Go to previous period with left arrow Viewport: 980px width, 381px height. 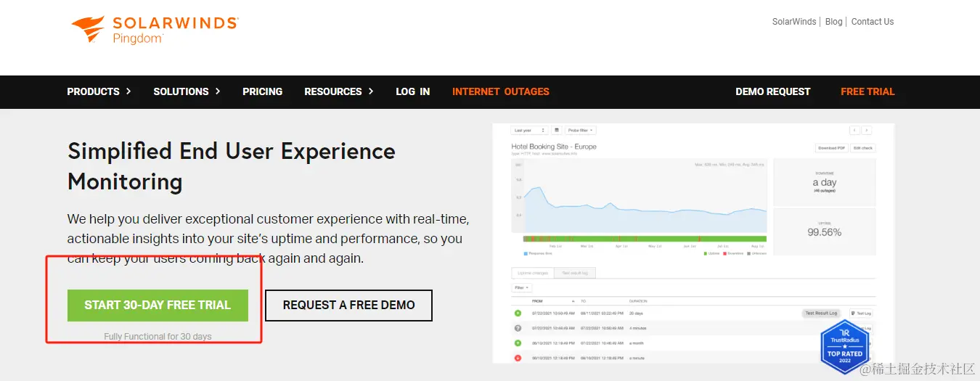(x=854, y=130)
